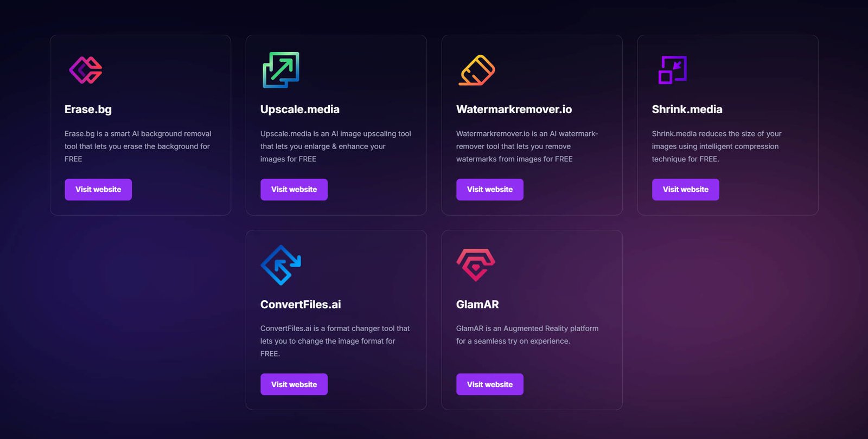
Task: Select the Upscale.media card heading
Action: point(300,109)
